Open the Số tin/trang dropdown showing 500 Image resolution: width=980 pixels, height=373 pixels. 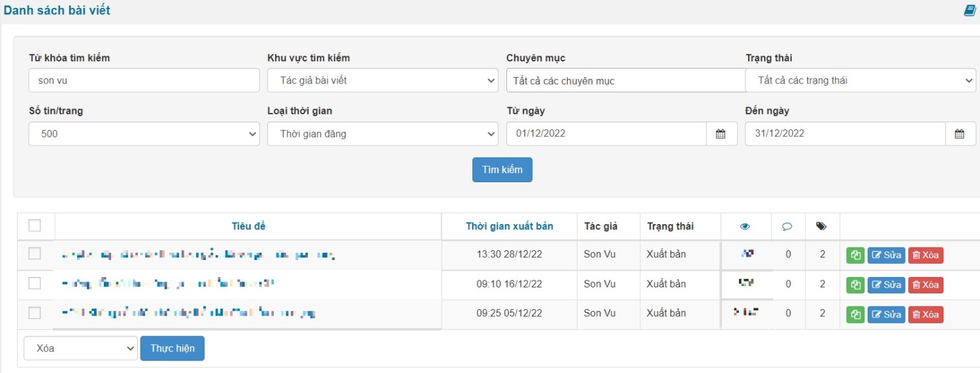pos(144,134)
